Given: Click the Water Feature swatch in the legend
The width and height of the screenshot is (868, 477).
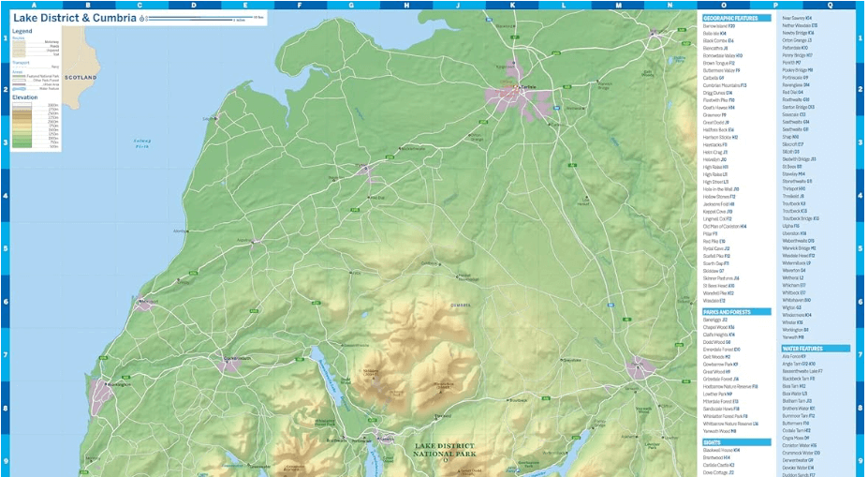Looking at the screenshot, I should pyautogui.click(x=19, y=89).
